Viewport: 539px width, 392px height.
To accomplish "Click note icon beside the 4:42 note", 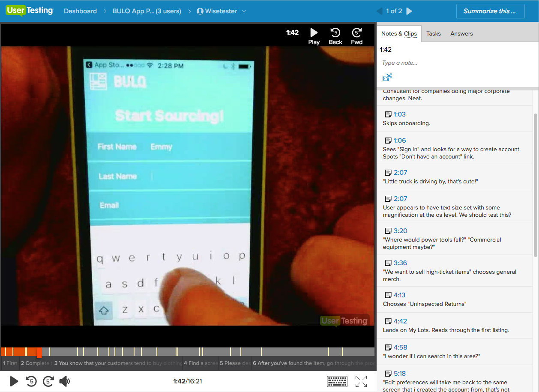I will (x=388, y=321).
